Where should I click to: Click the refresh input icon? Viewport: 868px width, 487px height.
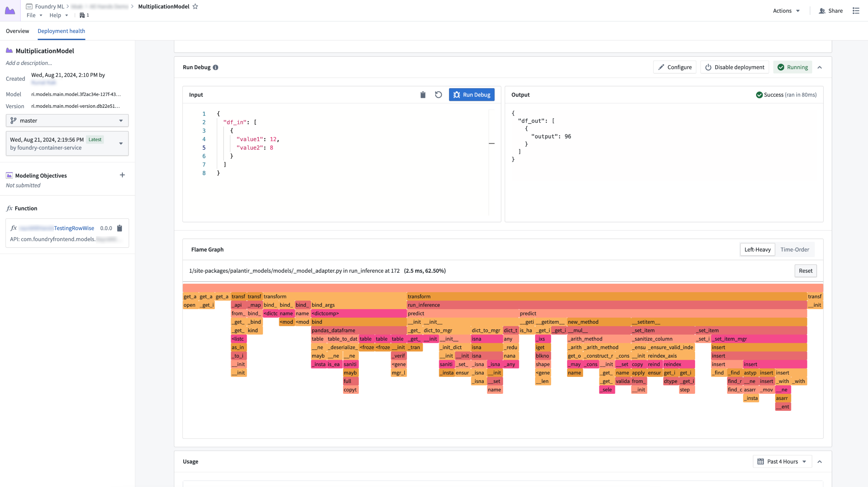(x=439, y=94)
